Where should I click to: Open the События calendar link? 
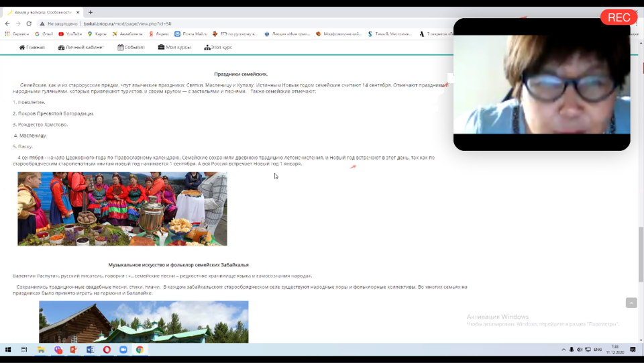tap(131, 47)
